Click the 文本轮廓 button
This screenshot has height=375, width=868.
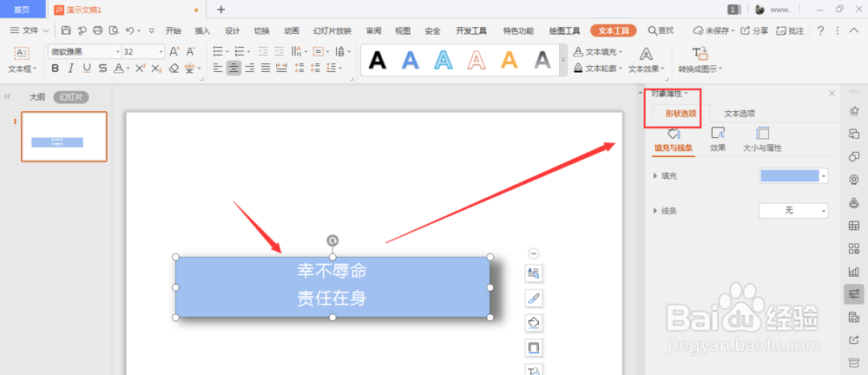point(598,69)
